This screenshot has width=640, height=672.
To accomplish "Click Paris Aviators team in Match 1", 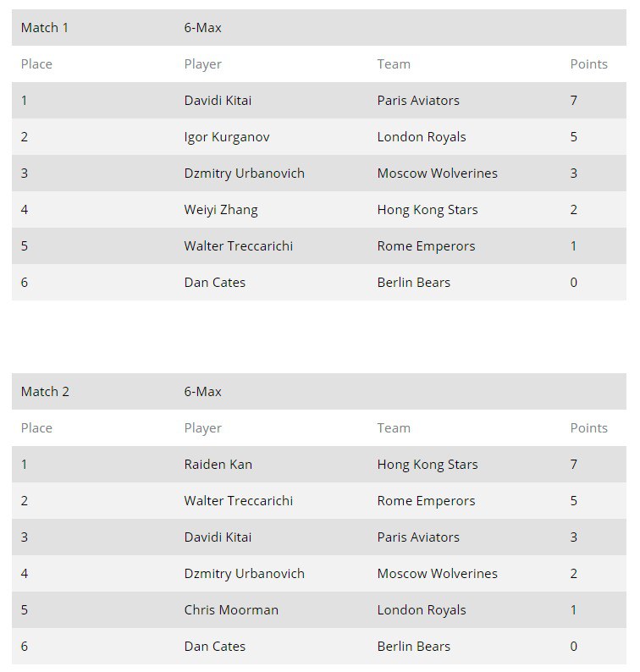I will pyautogui.click(x=418, y=101).
